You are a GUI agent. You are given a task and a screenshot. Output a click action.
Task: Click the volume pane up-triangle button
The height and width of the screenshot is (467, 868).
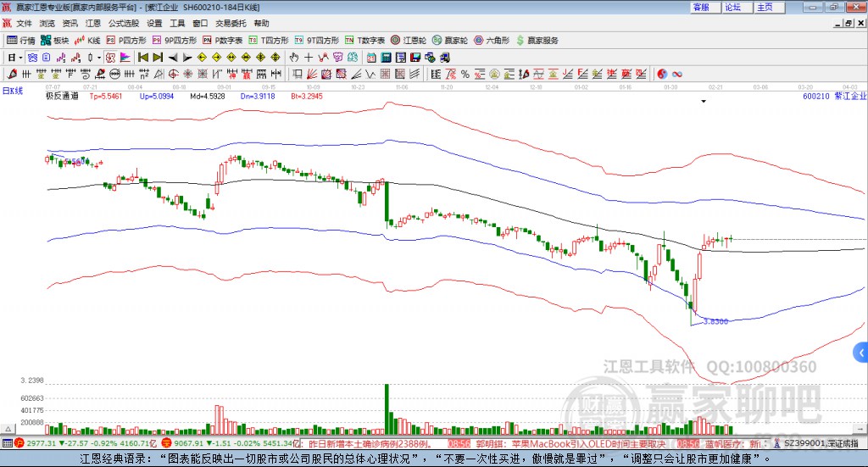(8, 429)
